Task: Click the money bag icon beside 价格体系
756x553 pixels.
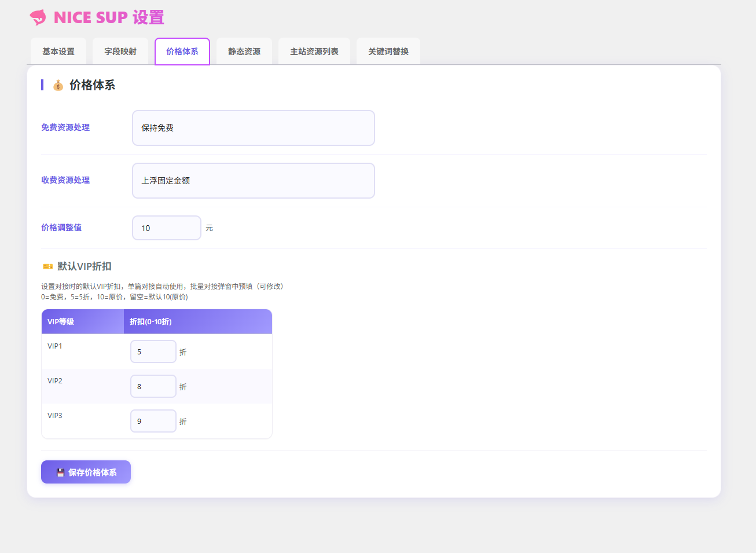Action: tap(58, 85)
